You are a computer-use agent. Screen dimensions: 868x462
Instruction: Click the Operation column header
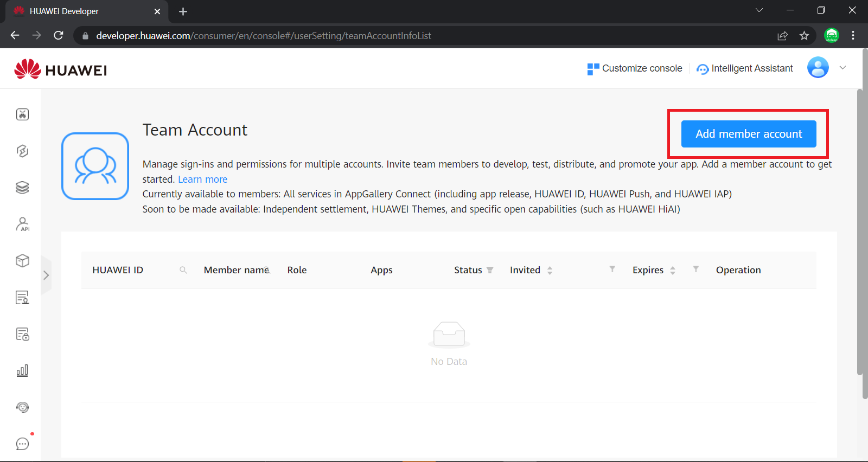[738, 270]
